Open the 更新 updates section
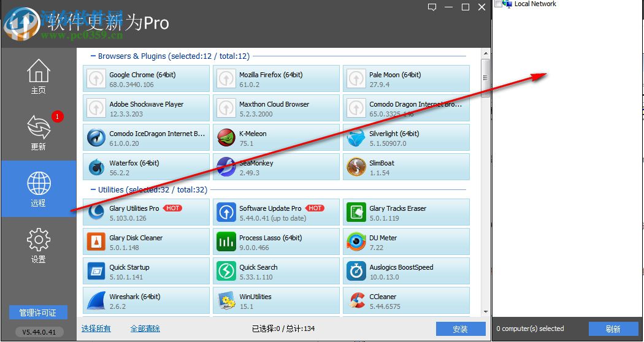This screenshot has width=644, height=342. 39,132
